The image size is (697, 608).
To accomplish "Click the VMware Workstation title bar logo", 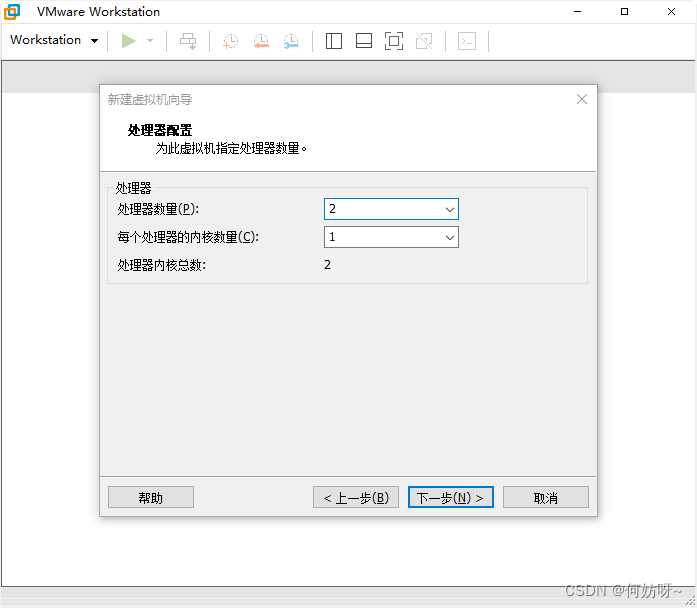I will click(12, 12).
